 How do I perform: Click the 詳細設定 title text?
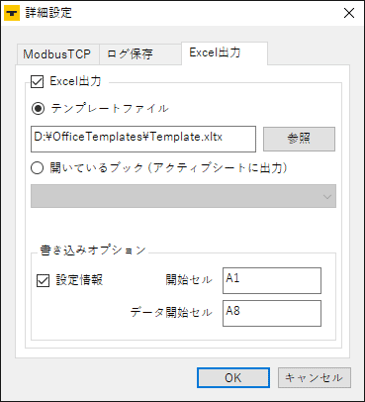[x=49, y=13]
